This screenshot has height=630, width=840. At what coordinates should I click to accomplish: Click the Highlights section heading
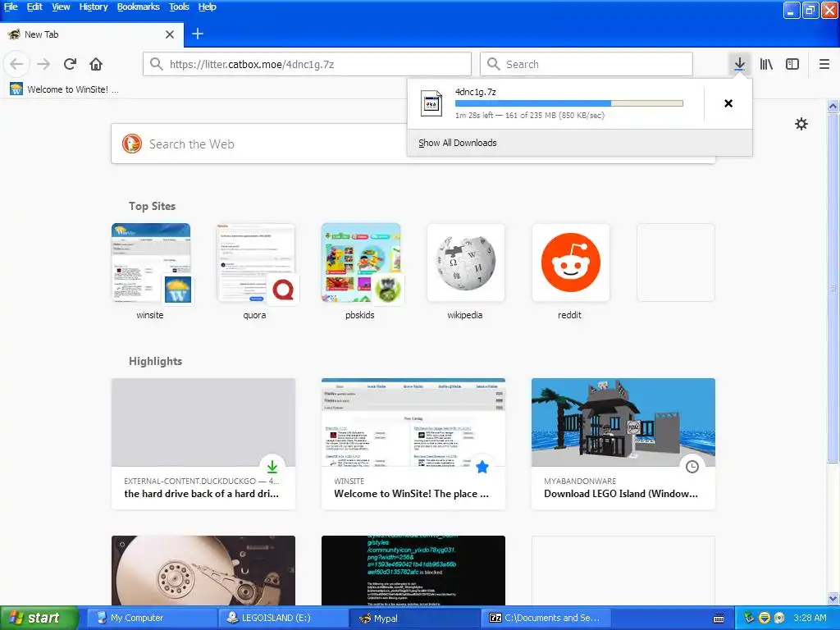tap(155, 361)
